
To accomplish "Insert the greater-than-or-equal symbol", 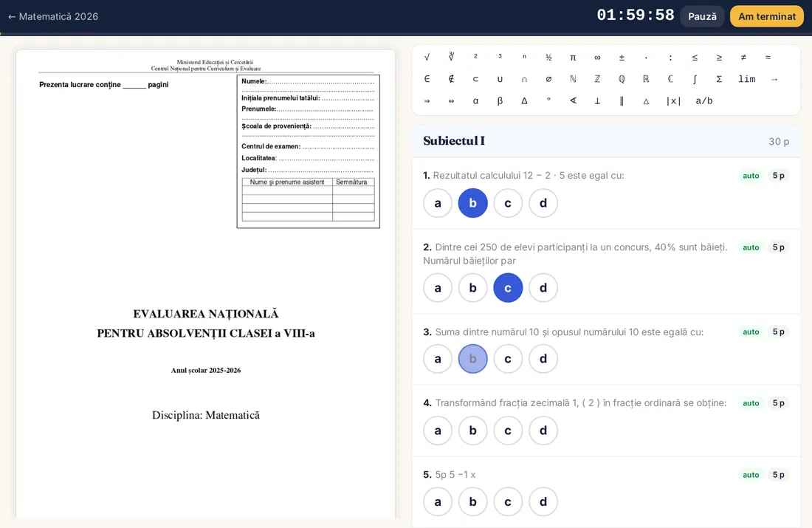I will click(719, 57).
